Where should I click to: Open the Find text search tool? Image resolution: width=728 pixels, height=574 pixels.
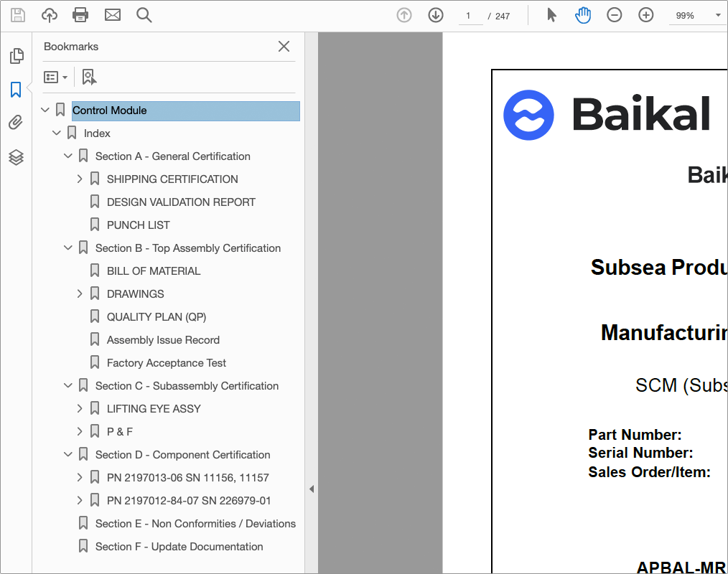coord(144,15)
